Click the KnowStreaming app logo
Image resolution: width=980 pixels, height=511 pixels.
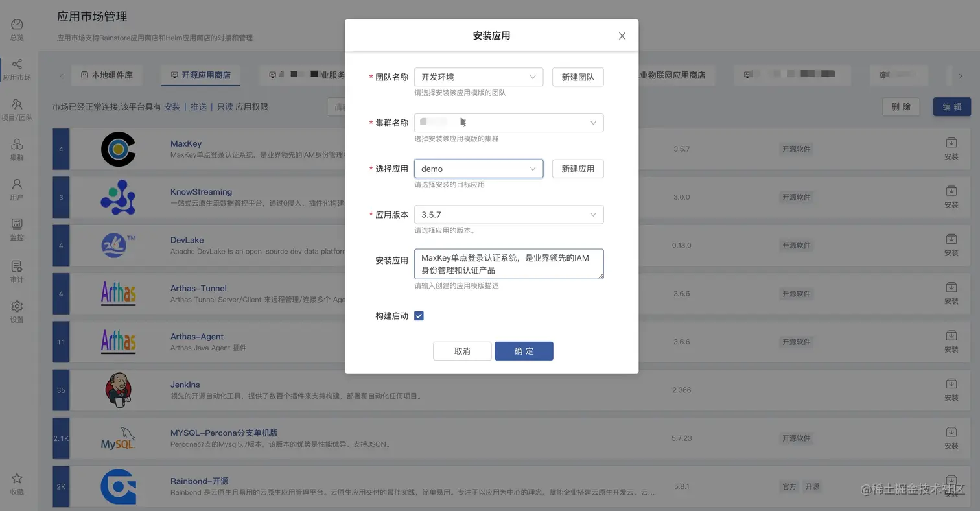pyautogui.click(x=118, y=197)
